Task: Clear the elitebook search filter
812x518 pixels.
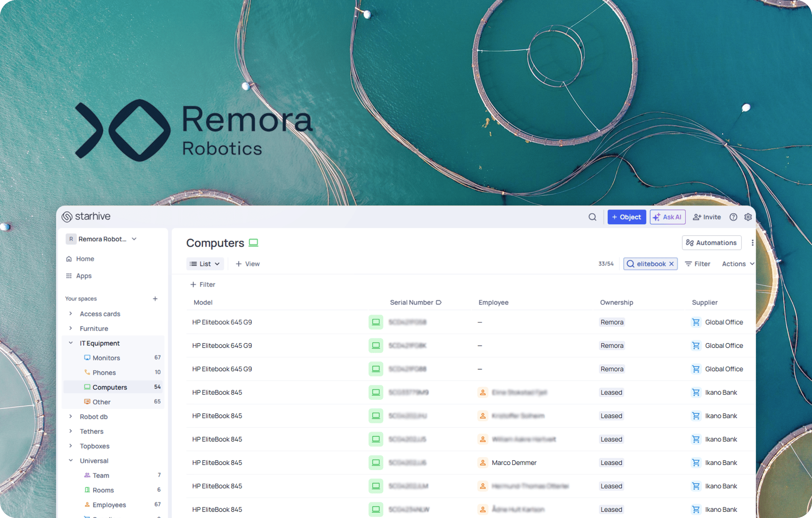Action: [x=672, y=264]
